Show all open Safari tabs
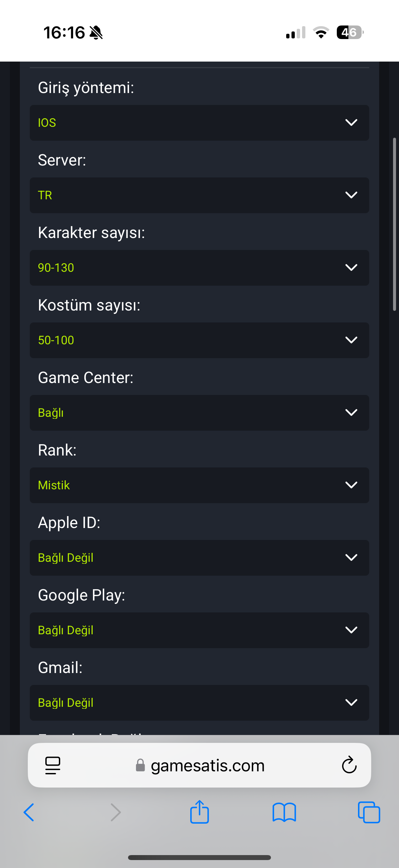This screenshot has width=399, height=868. [369, 812]
